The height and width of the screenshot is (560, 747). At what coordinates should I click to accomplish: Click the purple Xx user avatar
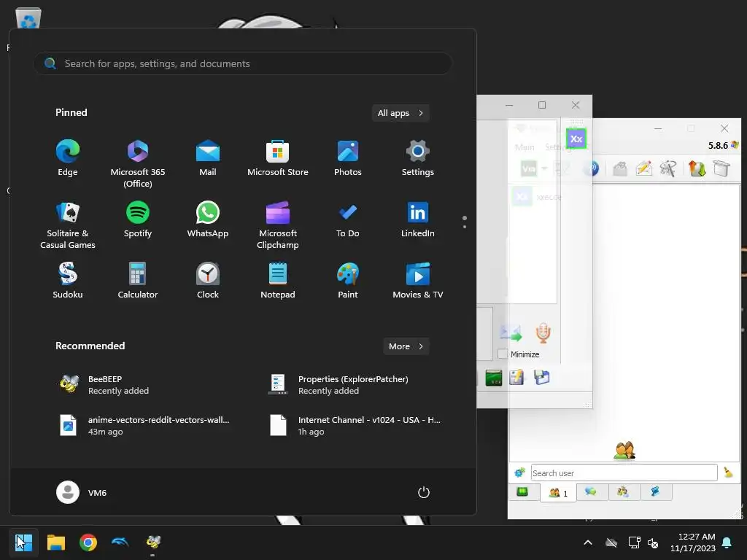(x=576, y=139)
